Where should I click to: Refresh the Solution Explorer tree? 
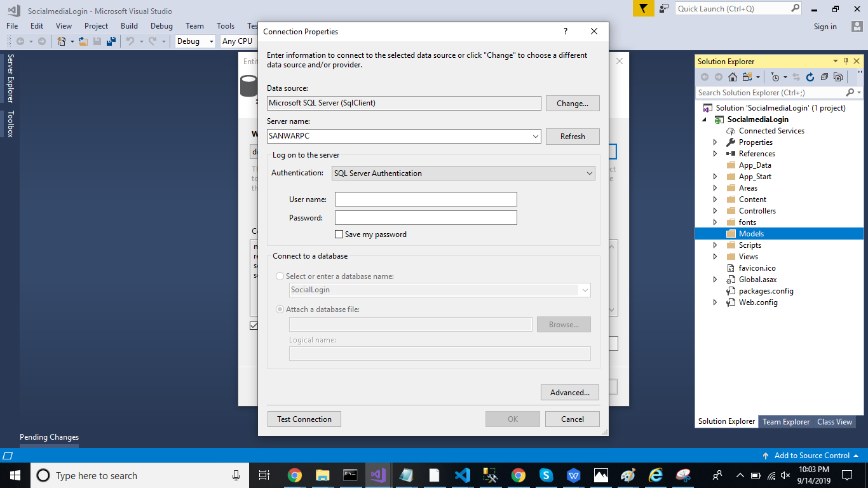pyautogui.click(x=810, y=77)
